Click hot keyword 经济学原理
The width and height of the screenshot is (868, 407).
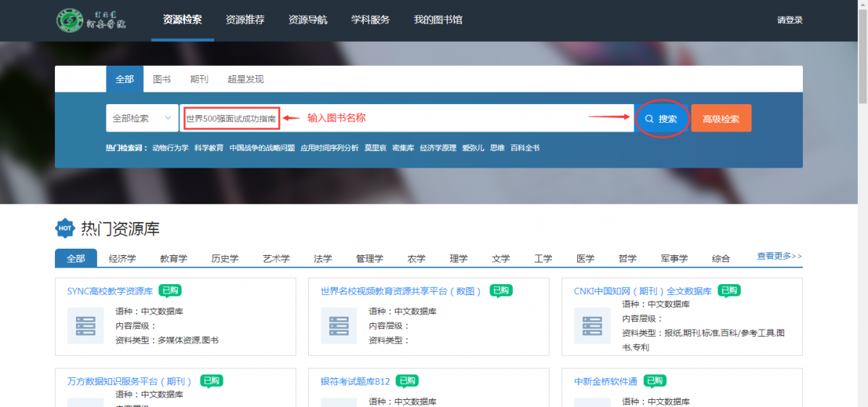438,148
